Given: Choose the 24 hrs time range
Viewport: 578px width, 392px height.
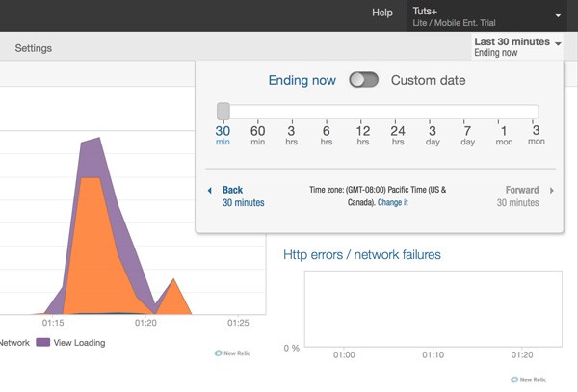Looking at the screenshot, I should (x=398, y=135).
